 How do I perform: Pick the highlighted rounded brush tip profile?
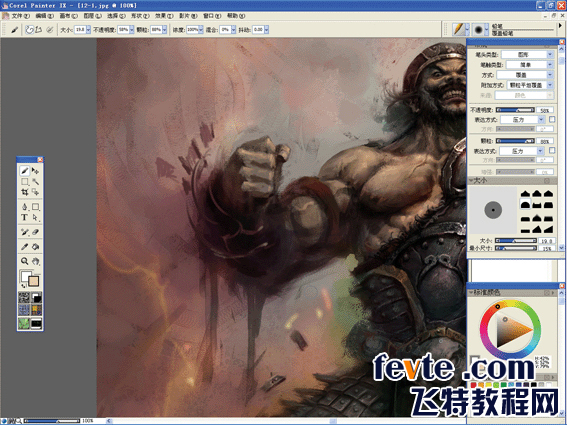tap(525, 205)
